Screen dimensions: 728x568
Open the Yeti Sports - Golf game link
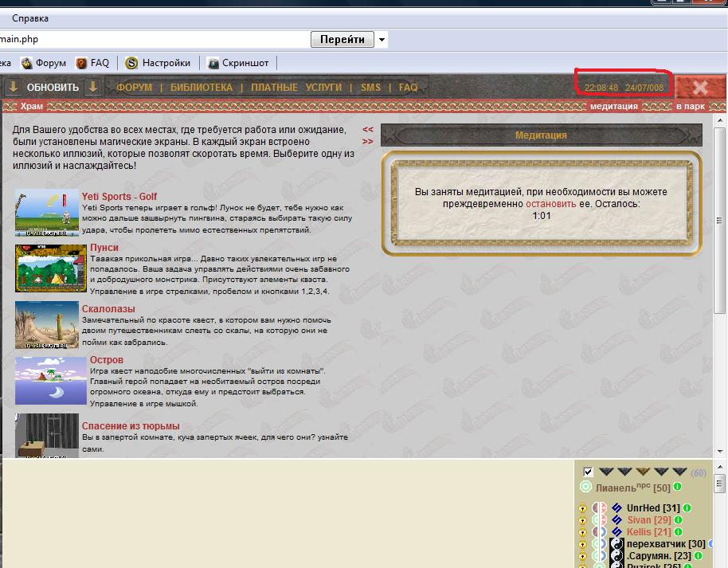pos(119,197)
